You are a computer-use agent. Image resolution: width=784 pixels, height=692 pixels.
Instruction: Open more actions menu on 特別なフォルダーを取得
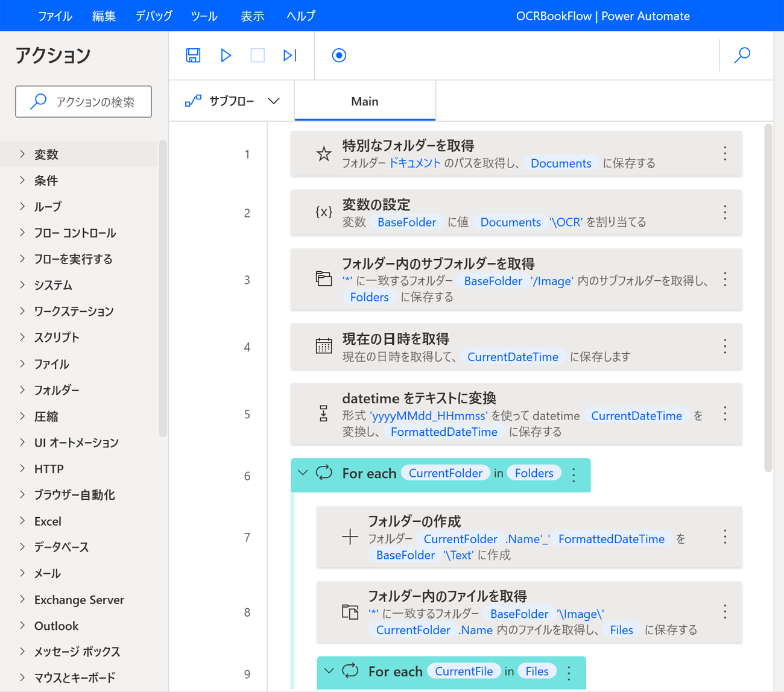(724, 154)
